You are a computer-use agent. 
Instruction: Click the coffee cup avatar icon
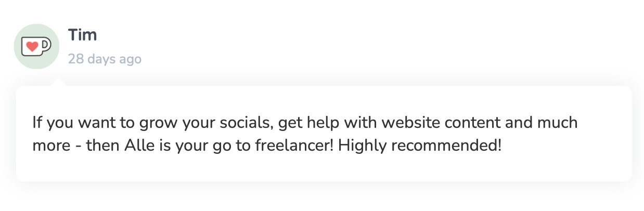(36, 47)
